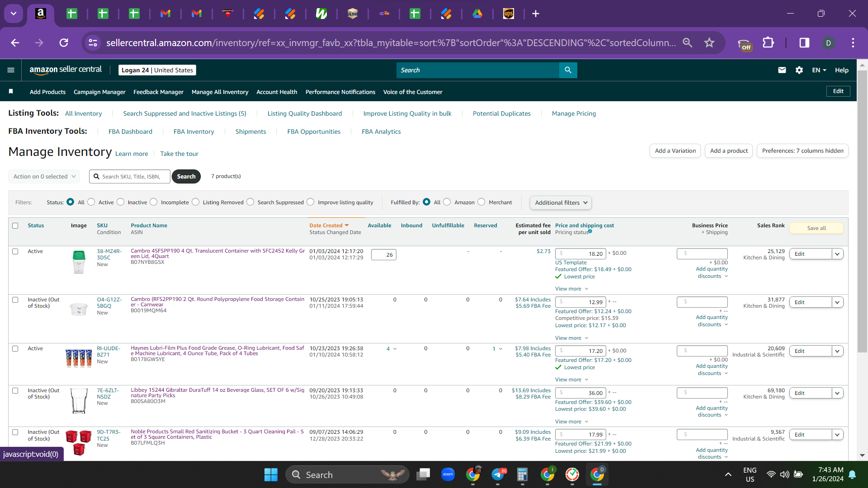Expand the Available quantity 4 dropdown

[392, 348]
